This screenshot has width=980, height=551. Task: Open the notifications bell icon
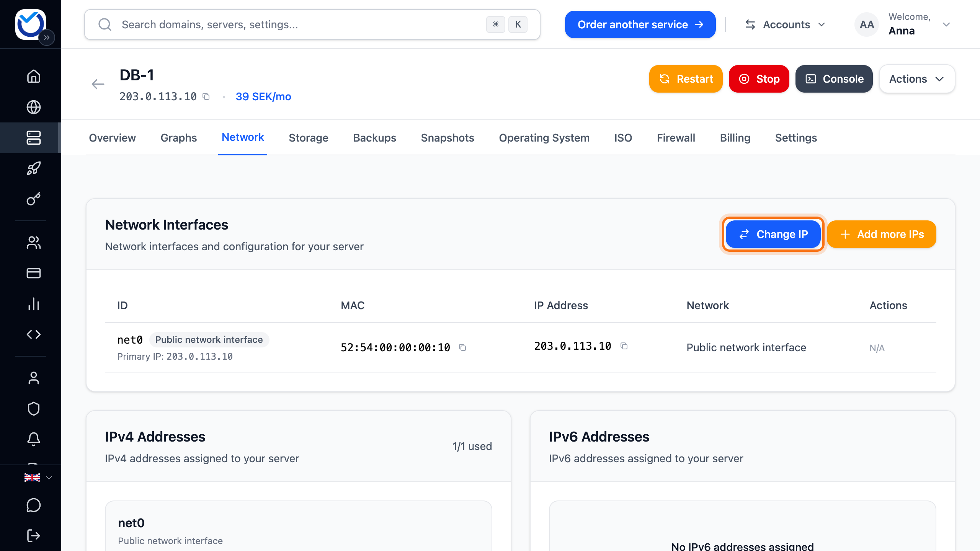pyautogui.click(x=34, y=439)
